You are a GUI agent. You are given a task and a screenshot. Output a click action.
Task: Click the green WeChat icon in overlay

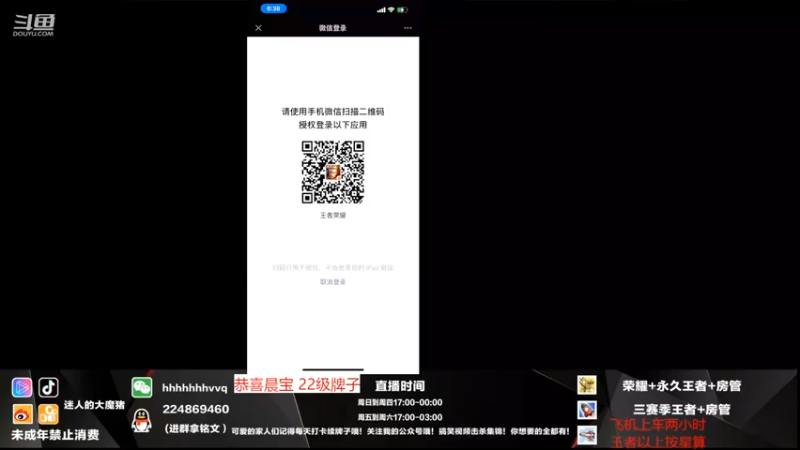point(141,388)
